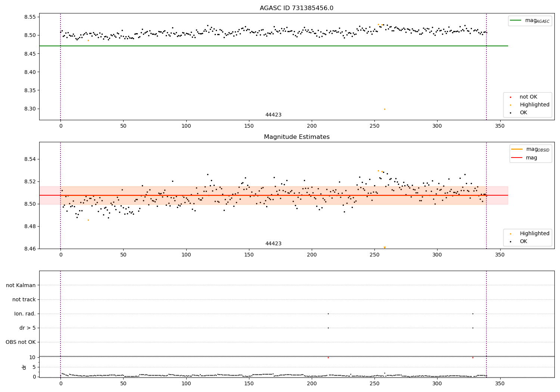The image size is (560, 392).
Task: Select the orange outlier point near 8.30 in the top plot
Action: (x=385, y=109)
